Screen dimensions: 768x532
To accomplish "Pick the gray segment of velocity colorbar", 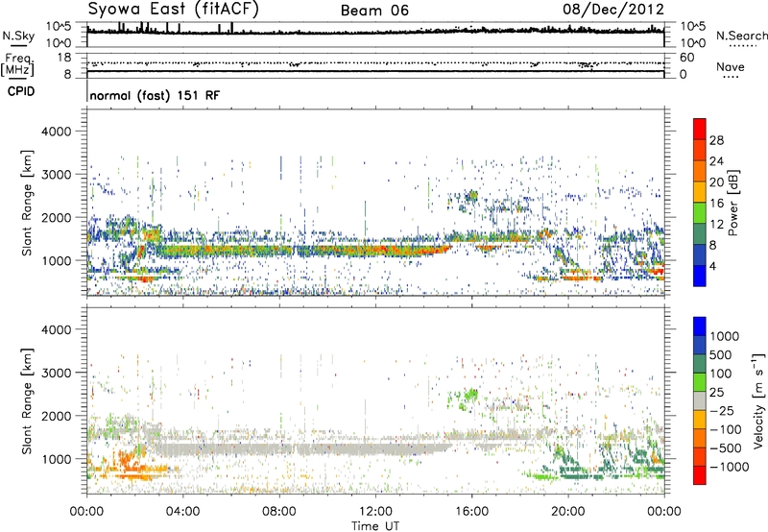I will coord(700,400).
